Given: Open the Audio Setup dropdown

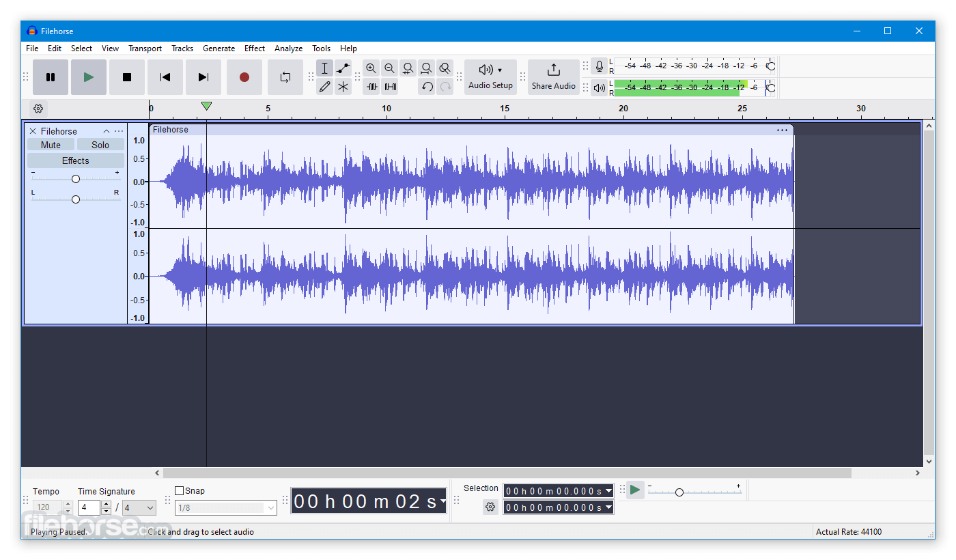Looking at the screenshot, I should tap(490, 77).
